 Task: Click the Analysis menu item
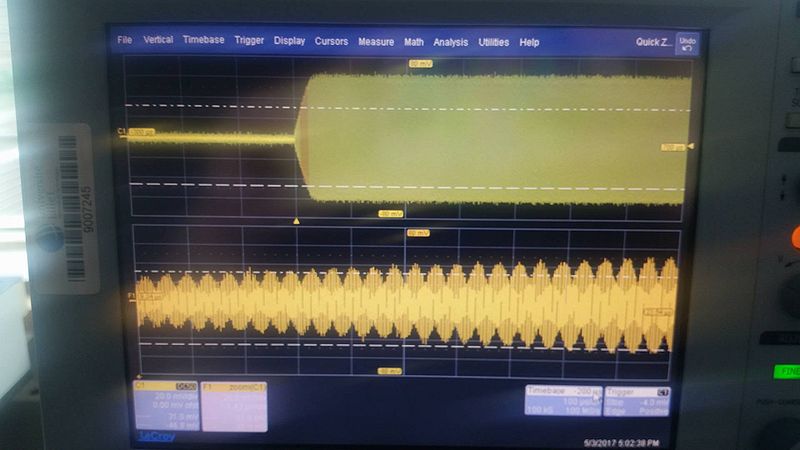click(x=451, y=42)
